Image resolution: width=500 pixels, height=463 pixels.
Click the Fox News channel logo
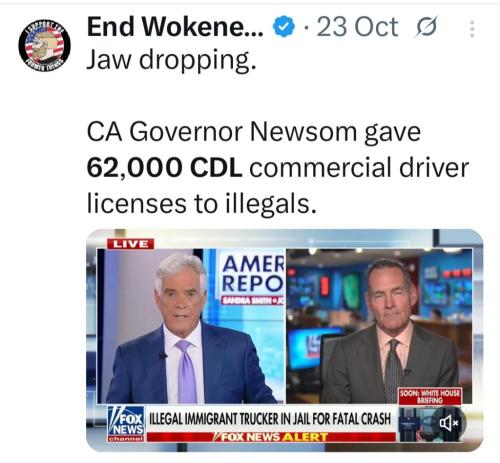126,423
